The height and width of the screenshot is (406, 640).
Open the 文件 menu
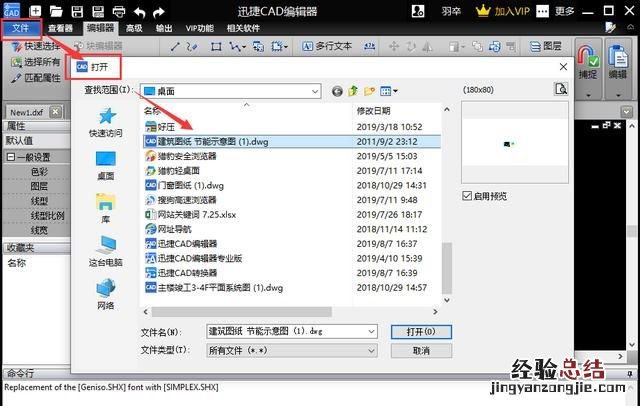tap(21, 28)
